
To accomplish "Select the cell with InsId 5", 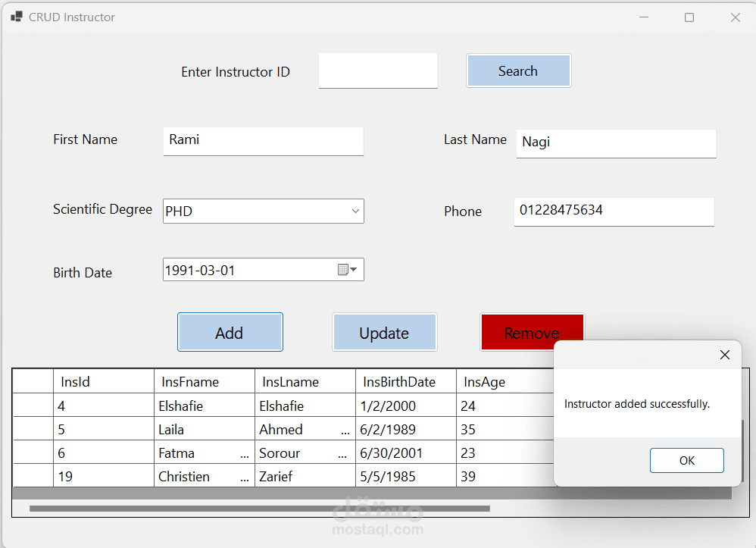I will click(x=104, y=429).
